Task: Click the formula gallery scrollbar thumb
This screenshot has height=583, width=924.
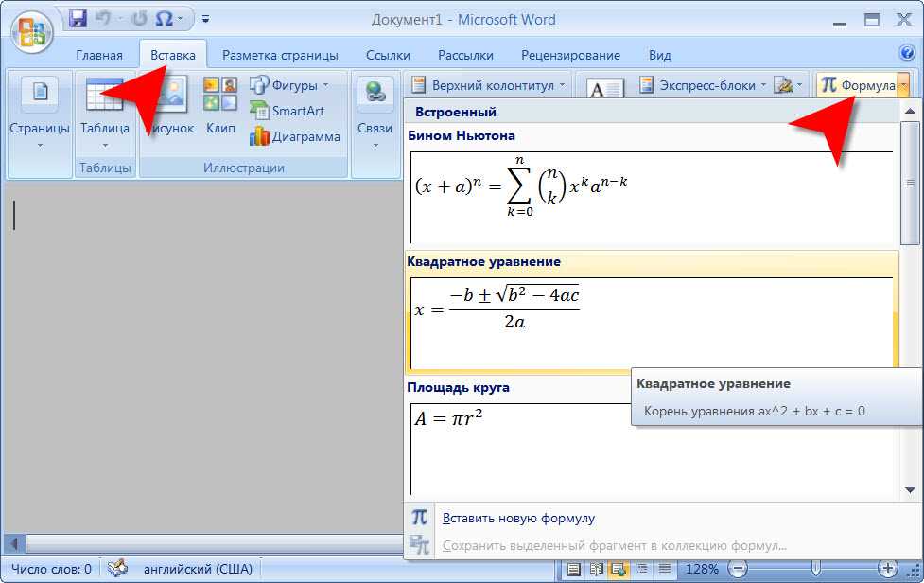Action: click(x=911, y=184)
